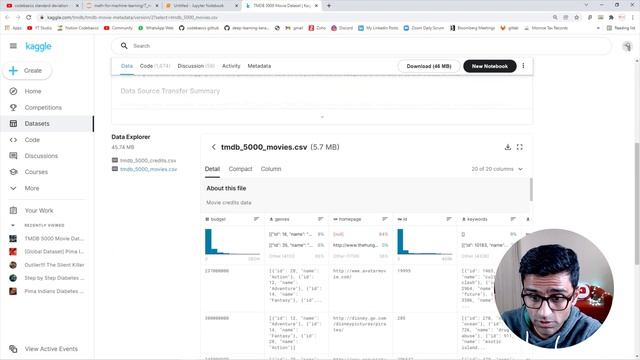The width and height of the screenshot is (640, 360).
Task: Open the user profile avatar
Action: click(x=627, y=46)
